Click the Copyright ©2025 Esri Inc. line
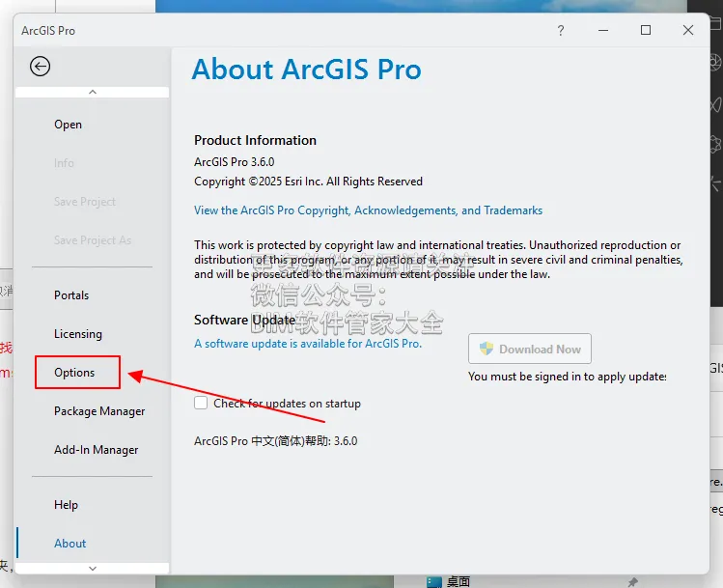This screenshot has height=588, width=723. [x=308, y=182]
